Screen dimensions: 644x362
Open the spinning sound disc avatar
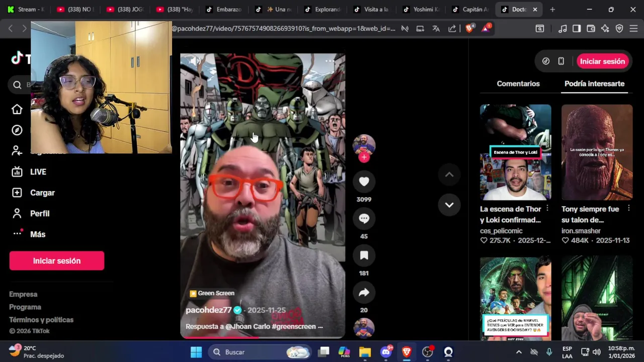point(364,328)
